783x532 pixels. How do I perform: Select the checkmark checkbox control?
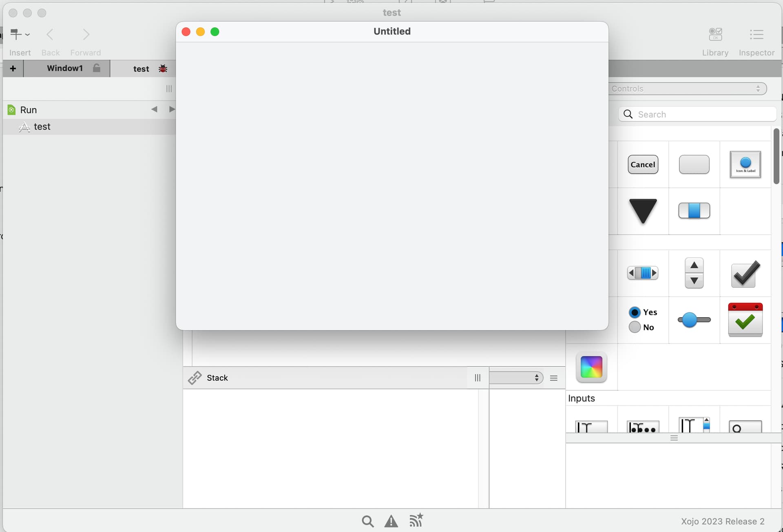pyautogui.click(x=745, y=274)
